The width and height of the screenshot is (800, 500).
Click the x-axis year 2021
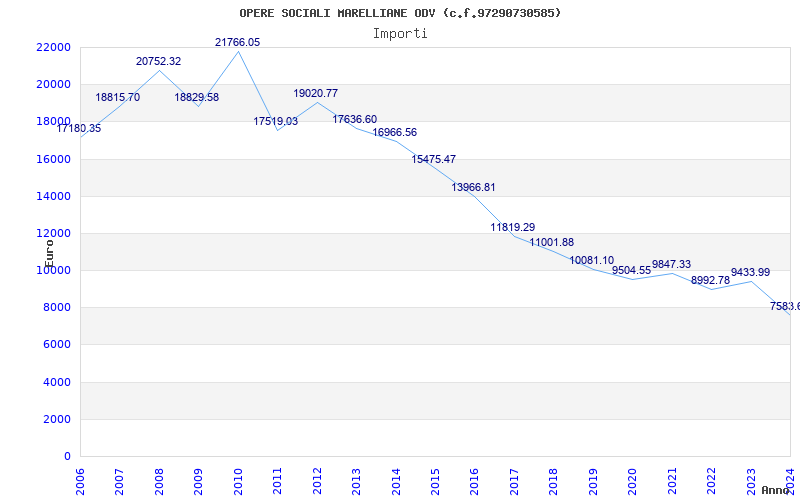[672, 481]
